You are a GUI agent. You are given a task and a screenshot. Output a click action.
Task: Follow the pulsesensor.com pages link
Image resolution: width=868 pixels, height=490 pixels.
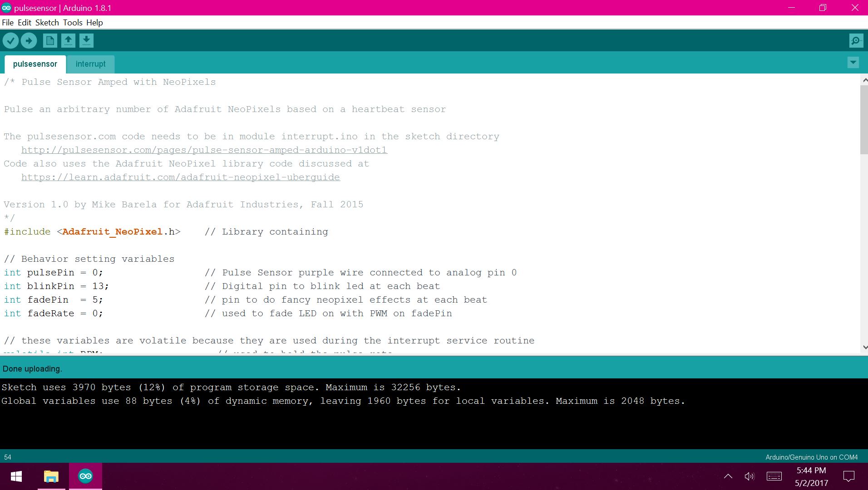(x=204, y=150)
